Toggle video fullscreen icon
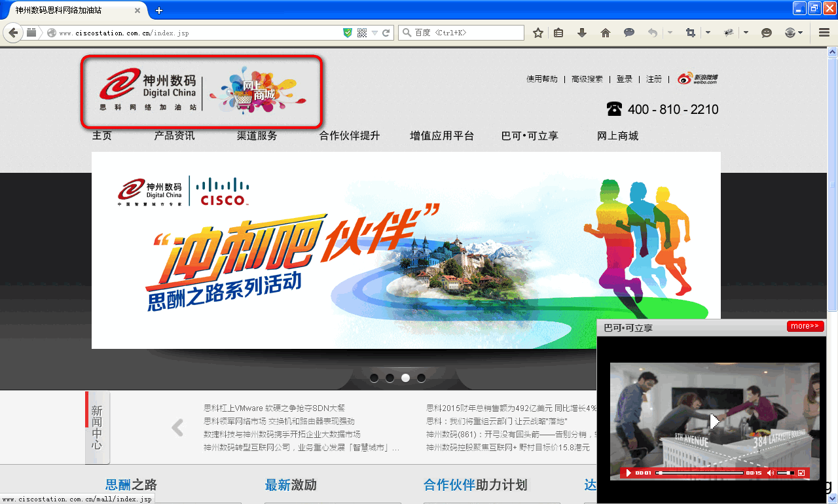The width and height of the screenshot is (838, 504). coord(801,473)
